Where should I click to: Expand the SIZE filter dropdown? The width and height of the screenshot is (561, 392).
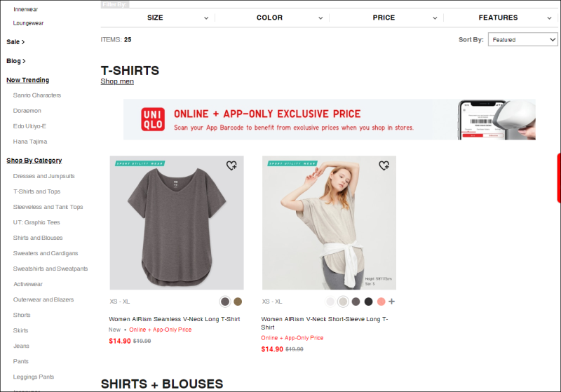157,18
